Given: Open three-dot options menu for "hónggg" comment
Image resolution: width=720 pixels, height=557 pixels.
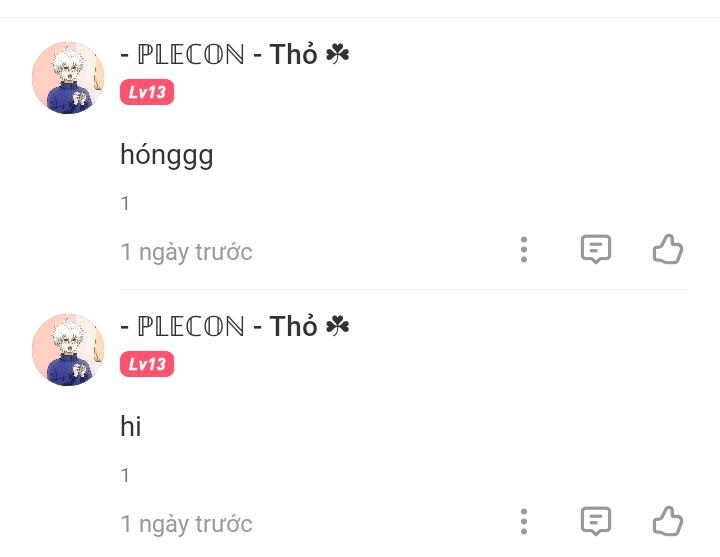Looking at the screenshot, I should click(524, 250).
